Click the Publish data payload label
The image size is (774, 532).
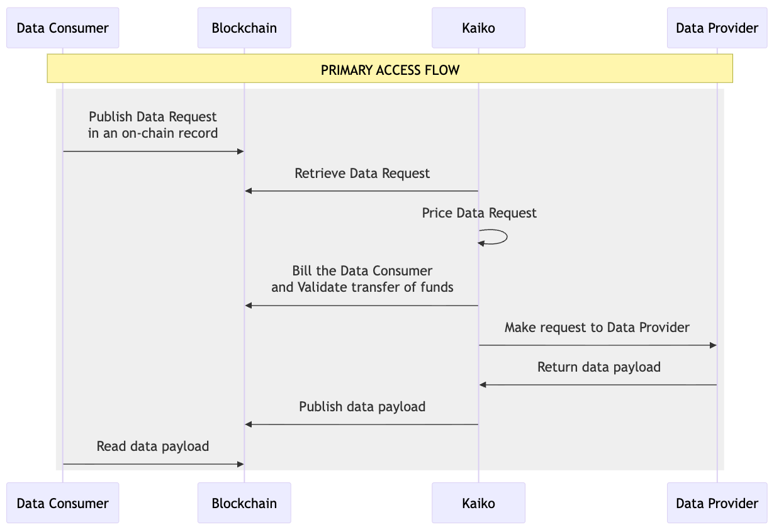(362, 407)
